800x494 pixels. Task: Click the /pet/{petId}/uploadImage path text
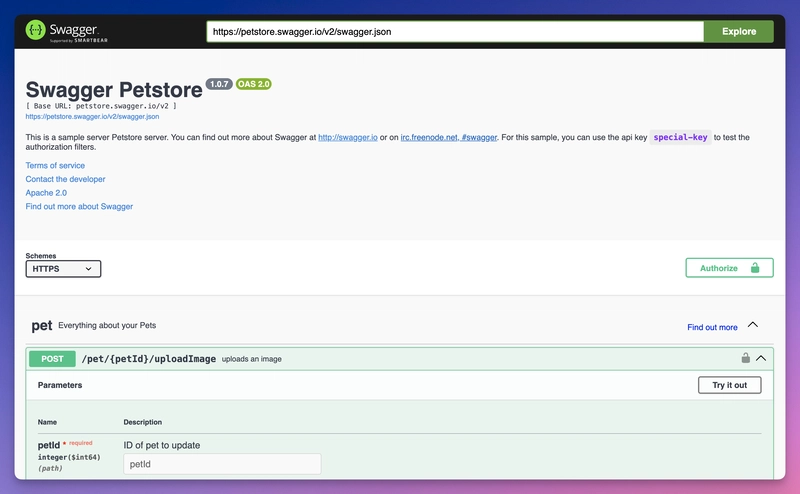pyautogui.click(x=148, y=359)
